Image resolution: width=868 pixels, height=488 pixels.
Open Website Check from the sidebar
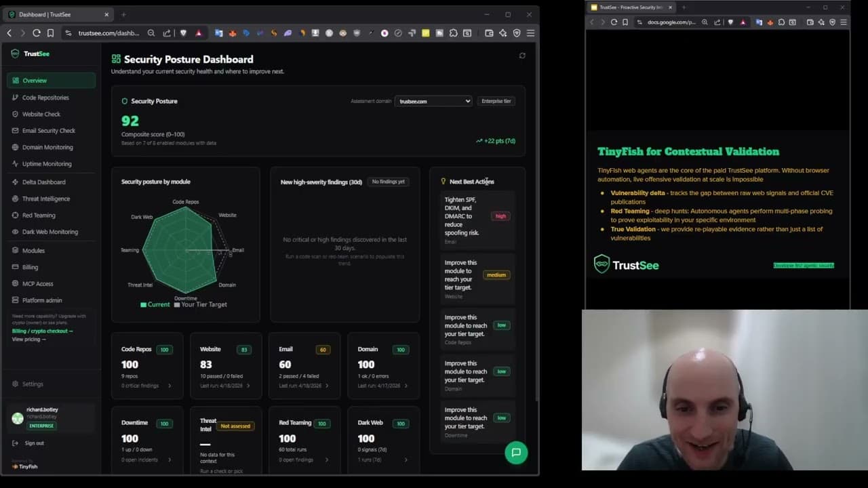51,114
